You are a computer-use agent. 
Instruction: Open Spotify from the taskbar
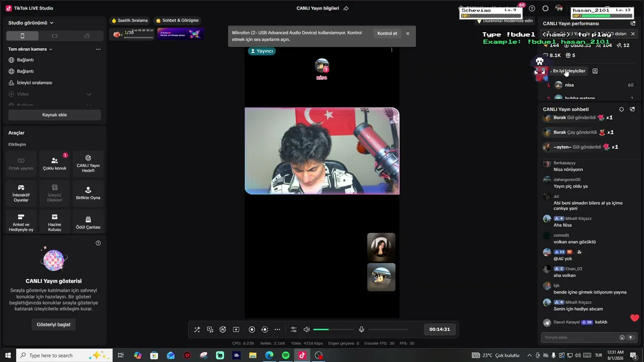[286, 355]
